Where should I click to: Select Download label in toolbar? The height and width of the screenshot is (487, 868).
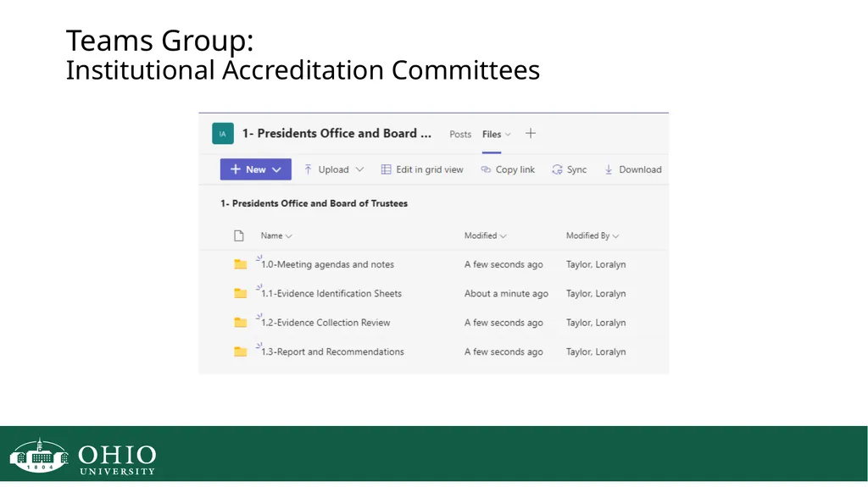pos(640,169)
